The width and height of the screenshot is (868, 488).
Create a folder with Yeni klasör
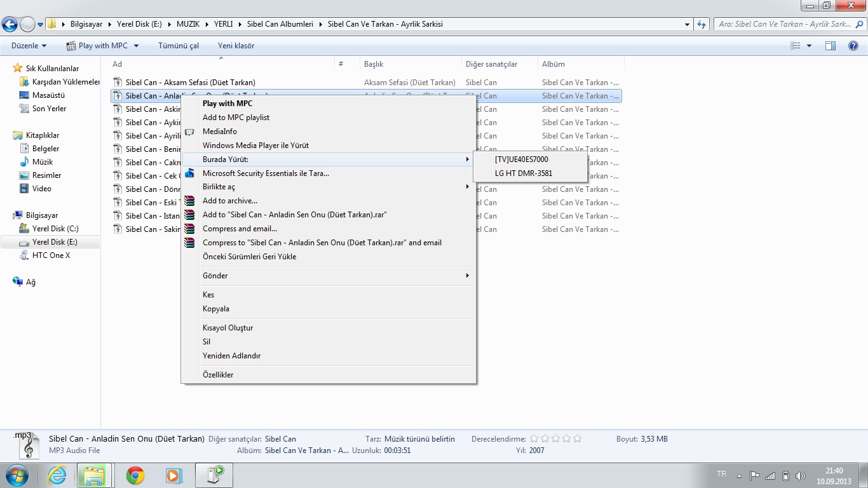click(236, 46)
